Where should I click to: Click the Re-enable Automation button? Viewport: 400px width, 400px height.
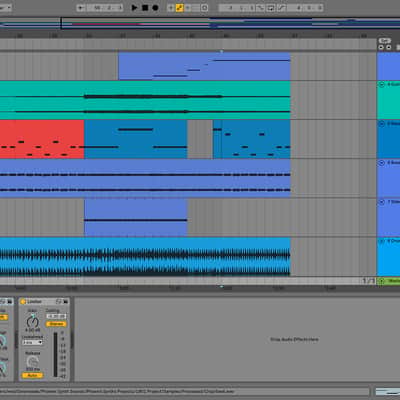[188, 8]
